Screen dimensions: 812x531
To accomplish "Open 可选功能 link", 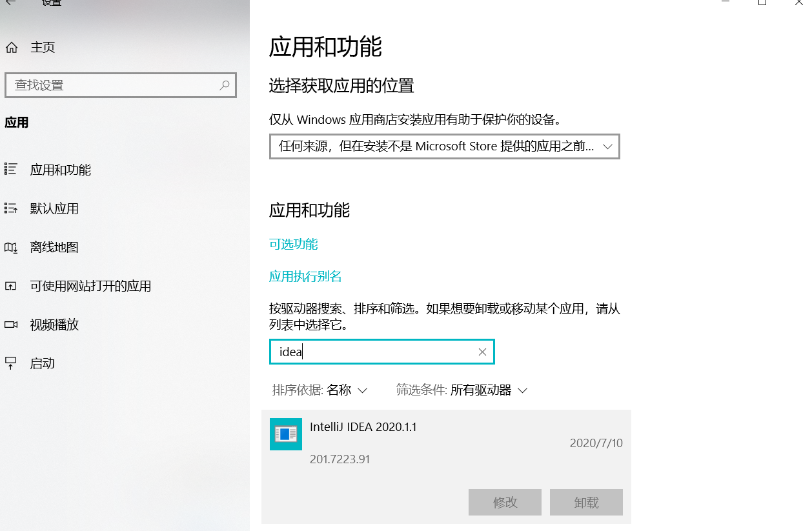I will pyautogui.click(x=293, y=244).
